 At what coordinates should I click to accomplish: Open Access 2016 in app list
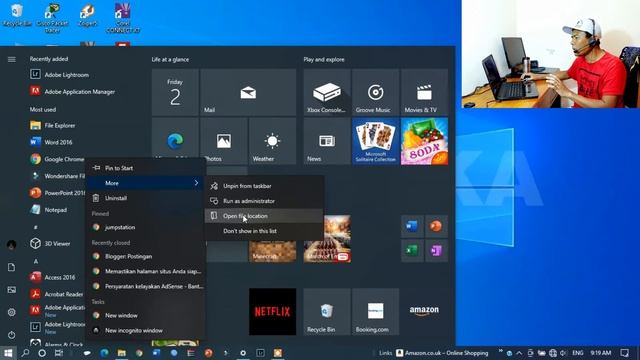[56, 277]
